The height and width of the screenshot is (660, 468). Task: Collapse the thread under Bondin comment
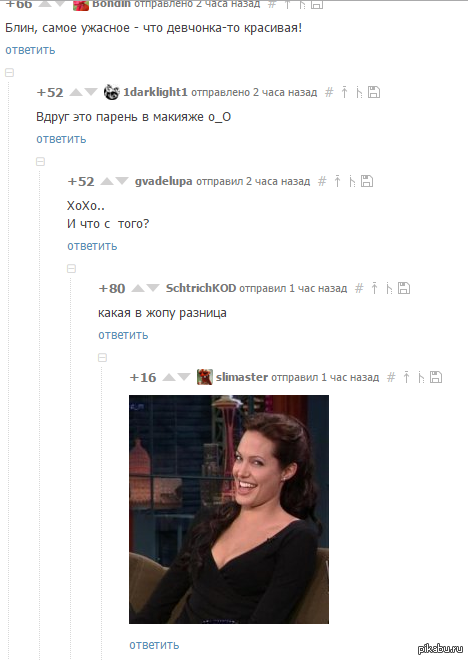(9, 73)
